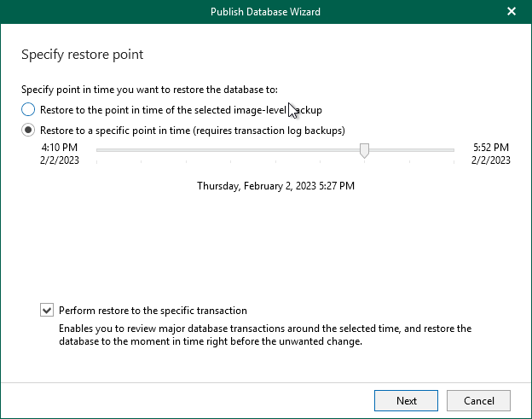This screenshot has height=419, width=532.
Task: Click the 4:10 PM start time label
Action: 59,147
